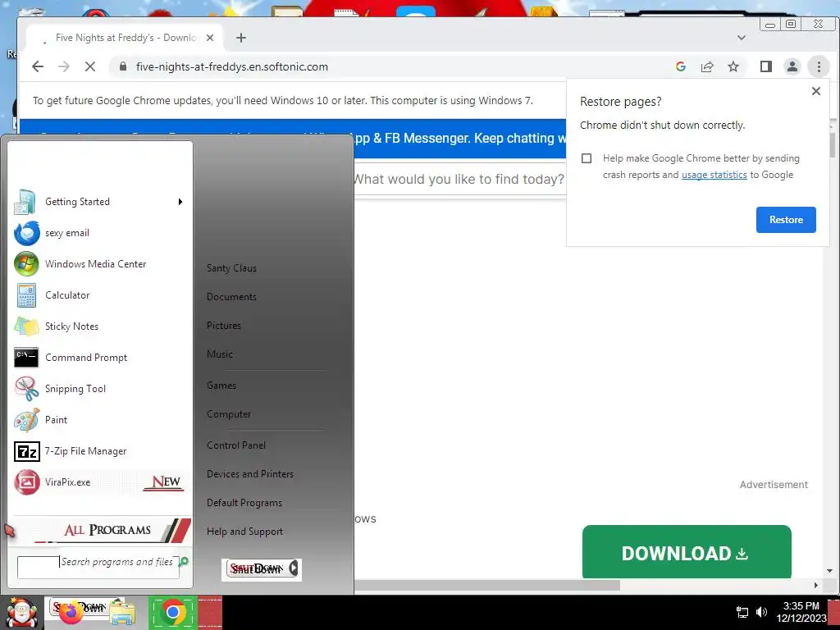Enable sending crash reports checkbox

(x=587, y=158)
